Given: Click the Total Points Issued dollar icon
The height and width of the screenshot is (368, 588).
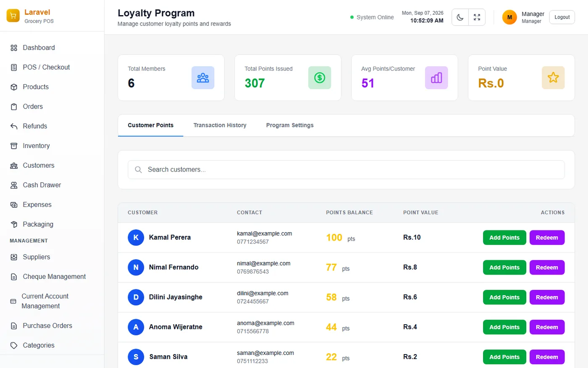Looking at the screenshot, I should tap(320, 78).
